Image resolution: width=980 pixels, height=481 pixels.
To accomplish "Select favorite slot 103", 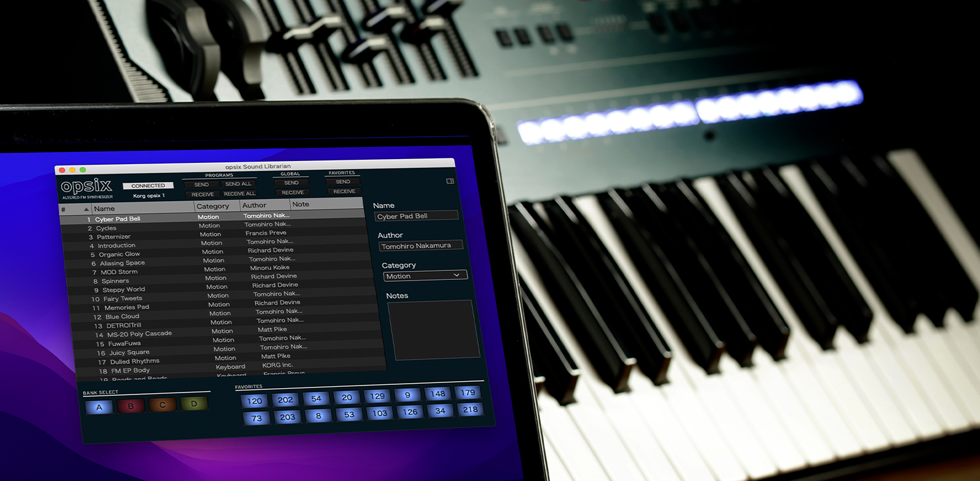I will [379, 413].
